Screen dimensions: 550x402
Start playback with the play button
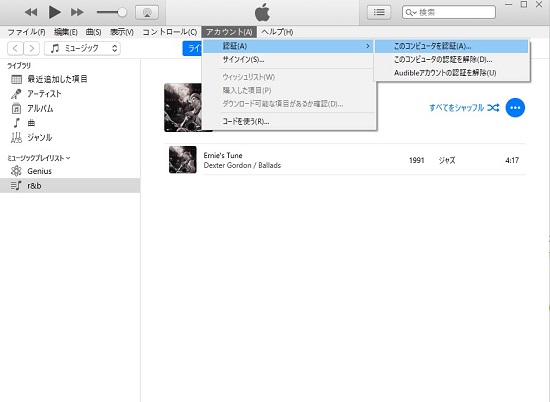54,12
